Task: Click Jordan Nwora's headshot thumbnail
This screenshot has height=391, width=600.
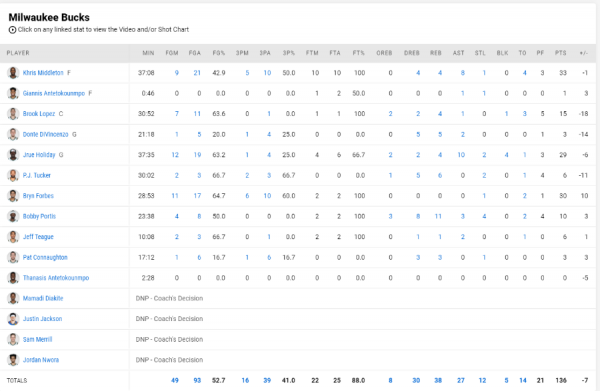Action: [13, 360]
